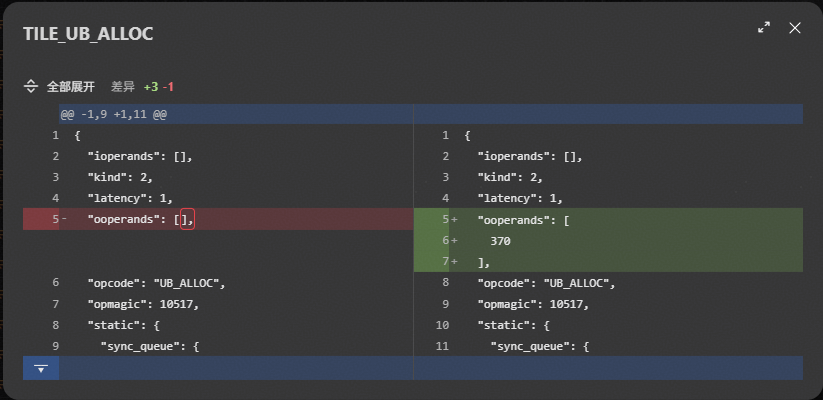Click the fullscreen expand icon in header
The width and height of the screenshot is (823, 400).
[x=764, y=28]
